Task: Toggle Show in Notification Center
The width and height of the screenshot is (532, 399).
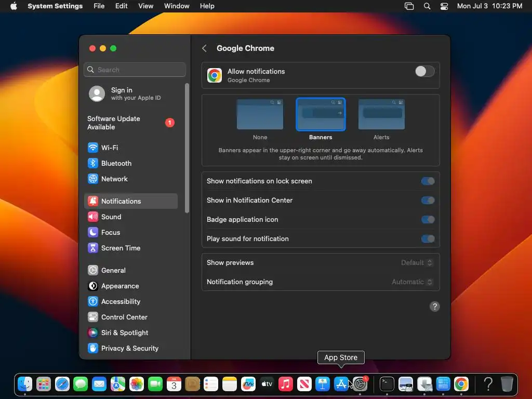Action: click(428, 201)
